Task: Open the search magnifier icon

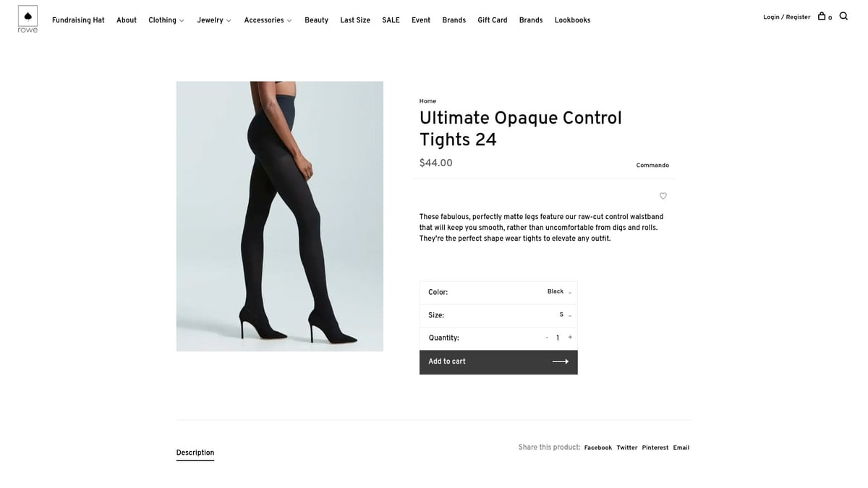Action: pos(843,16)
